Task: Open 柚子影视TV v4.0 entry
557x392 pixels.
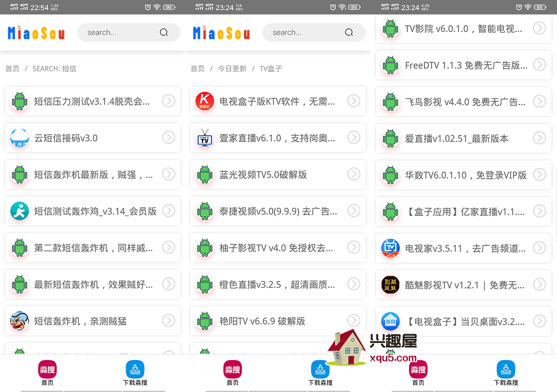Action: pos(278,248)
